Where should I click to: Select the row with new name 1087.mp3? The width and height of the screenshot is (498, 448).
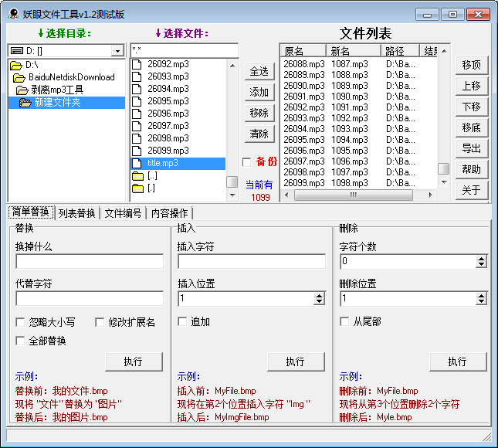(359, 64)
